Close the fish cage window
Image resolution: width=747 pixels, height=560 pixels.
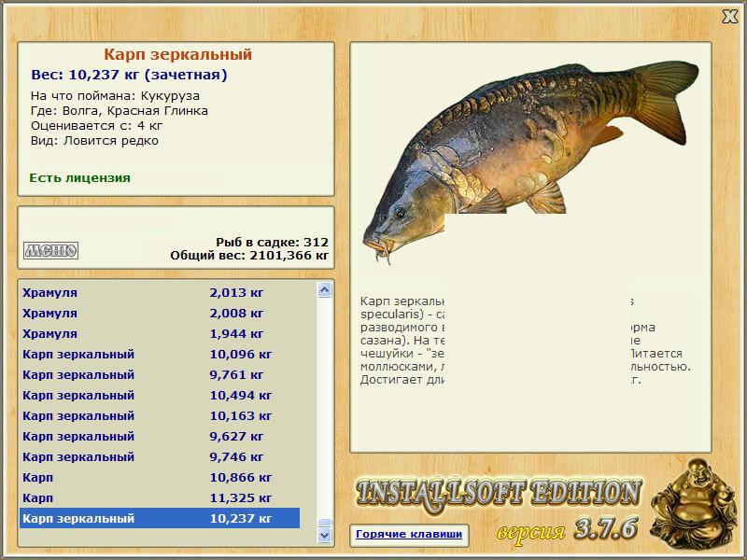coord(729,17)
